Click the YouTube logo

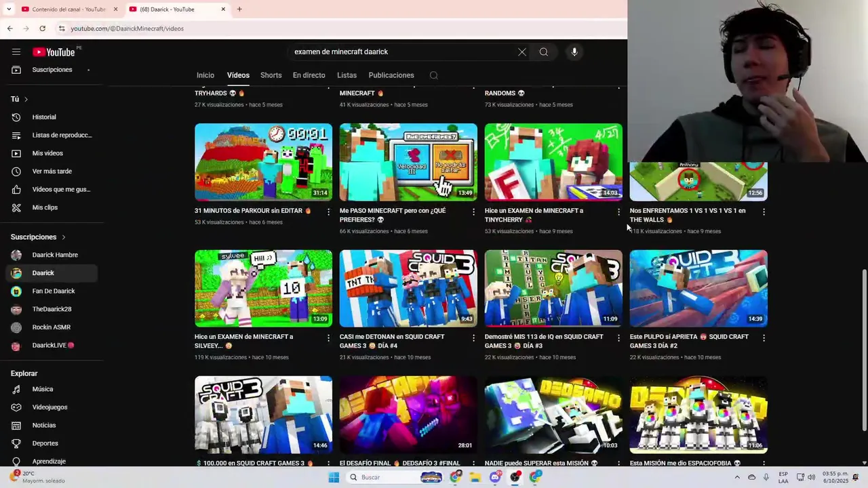click(x=54, y=52)
